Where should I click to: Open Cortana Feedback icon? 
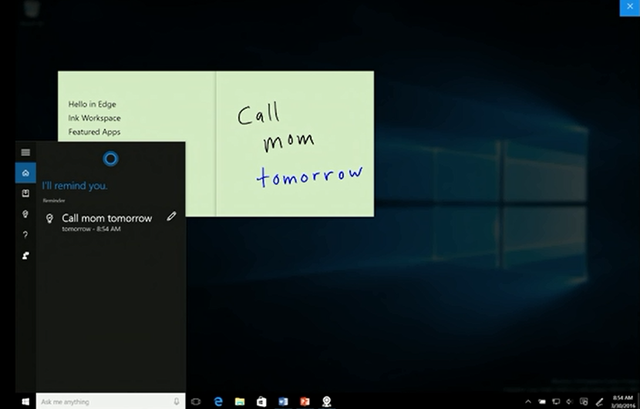pos(25,256)
